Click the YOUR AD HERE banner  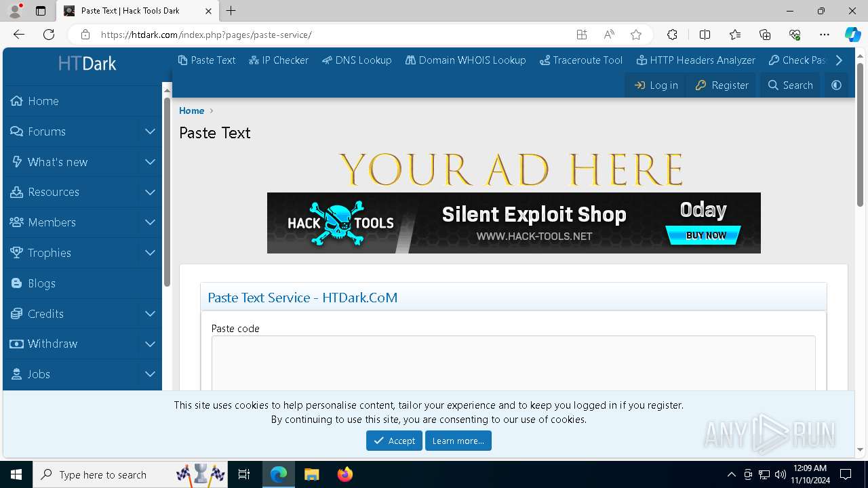coord(511,169)
